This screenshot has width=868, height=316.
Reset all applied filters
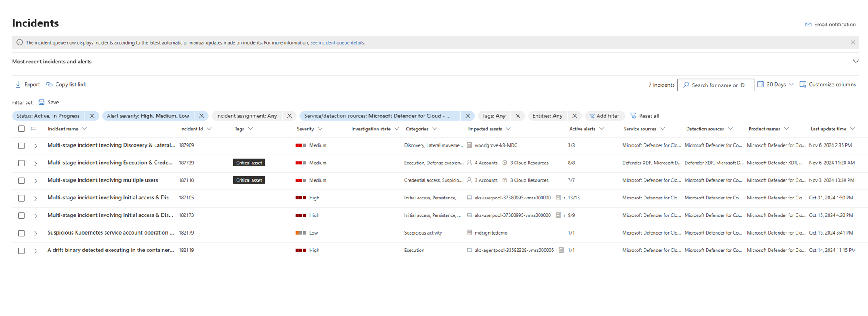[x=644, y=116]
